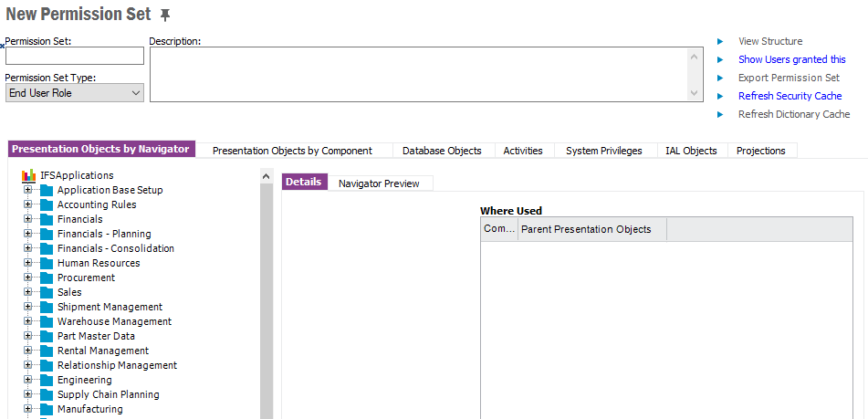Click the tree panel scrollbar up arrow
Image resolution: width=868 pixels, height=419 pixels.
tap(267, 175)
